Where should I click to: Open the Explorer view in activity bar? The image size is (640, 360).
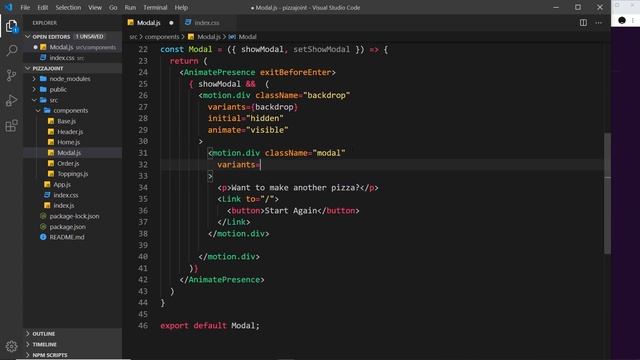(x=11, y=26)
